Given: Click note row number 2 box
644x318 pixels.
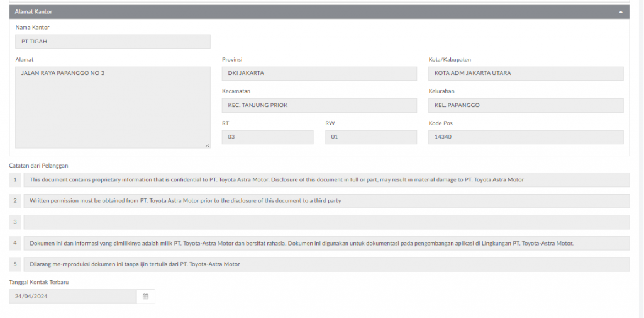Looking at the screenshot, I should pos(15,201).
